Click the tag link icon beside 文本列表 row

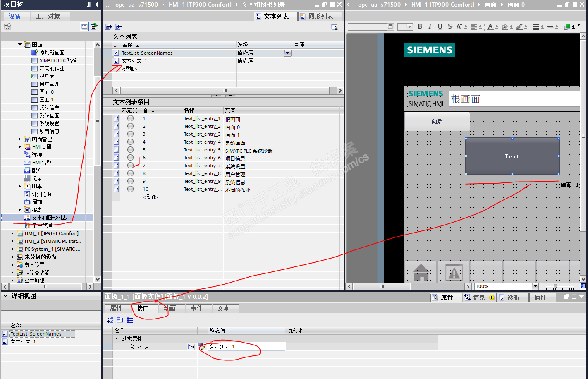[x=191, y=347]
